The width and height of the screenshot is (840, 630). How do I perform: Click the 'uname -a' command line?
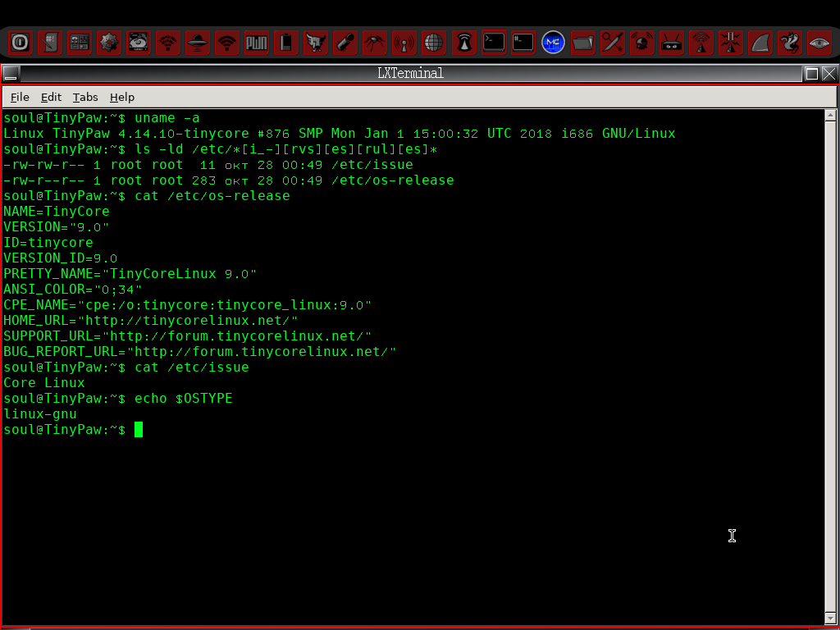click(x=102, y=118)
